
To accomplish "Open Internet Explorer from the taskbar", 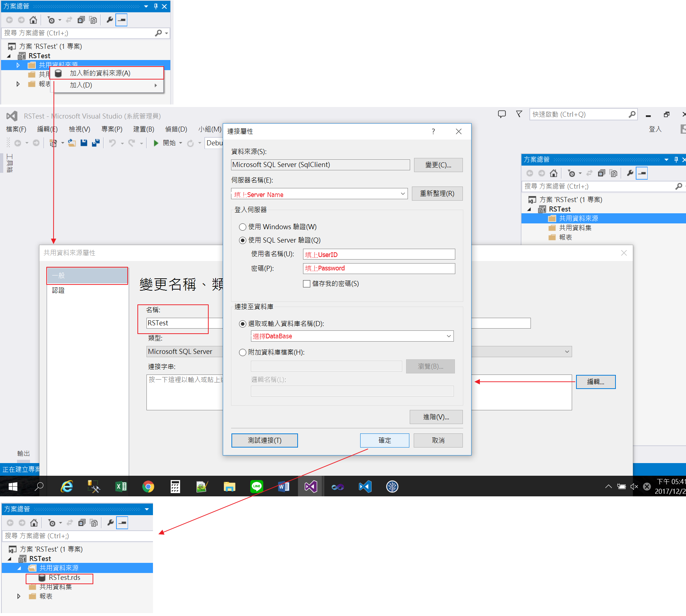I will [x=67, y=487].
